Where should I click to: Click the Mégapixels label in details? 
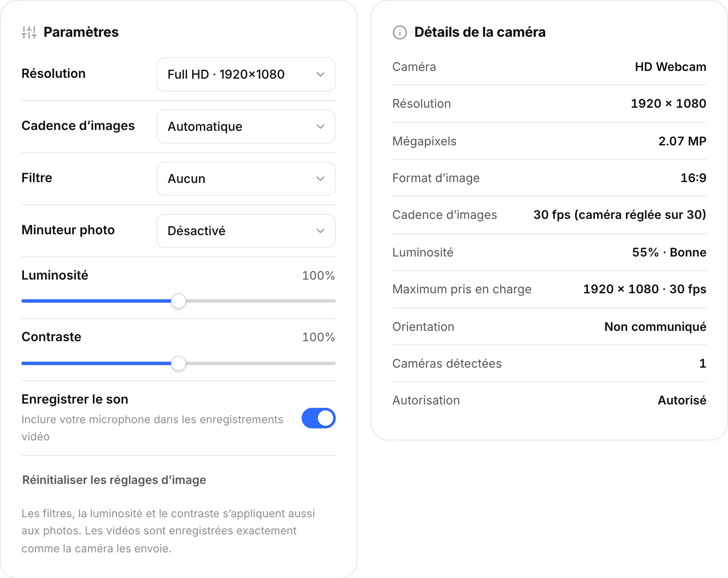click(424, 141)
